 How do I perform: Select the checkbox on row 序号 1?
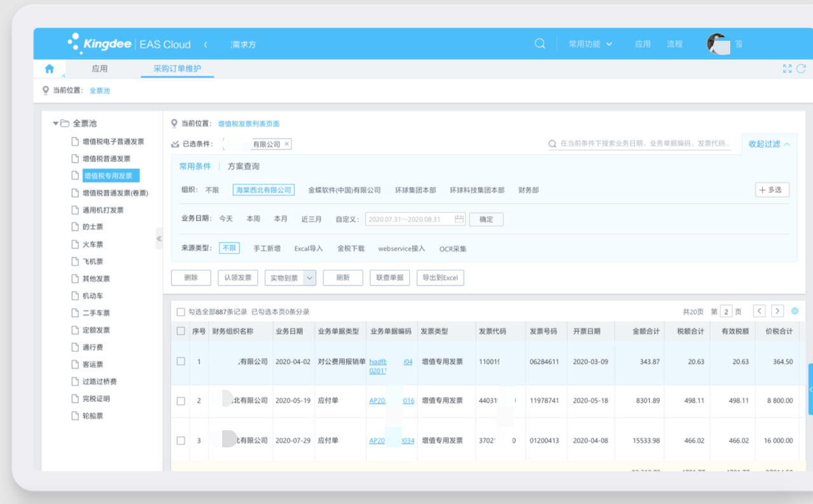[181, 362]
